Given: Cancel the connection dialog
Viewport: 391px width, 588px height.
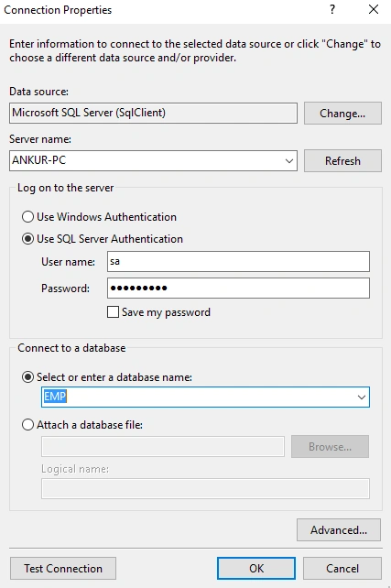Looking at the screenshot, I should point(342,569).
